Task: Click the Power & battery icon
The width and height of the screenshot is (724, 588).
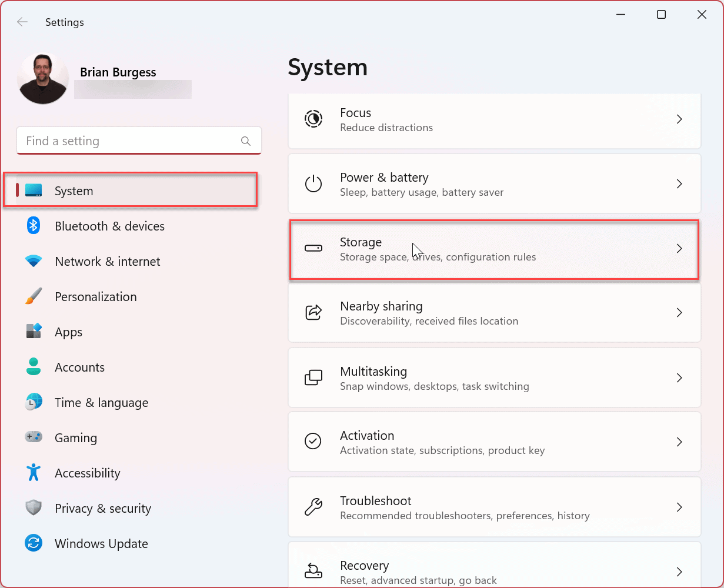Action: [313, 184]
